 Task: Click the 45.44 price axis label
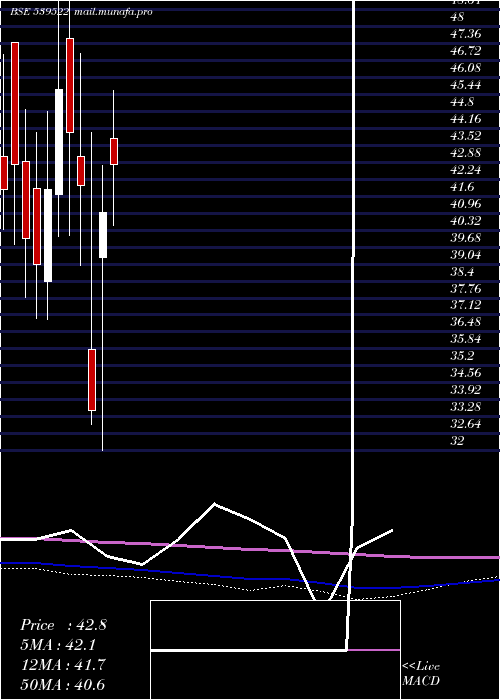click(466, 85)
